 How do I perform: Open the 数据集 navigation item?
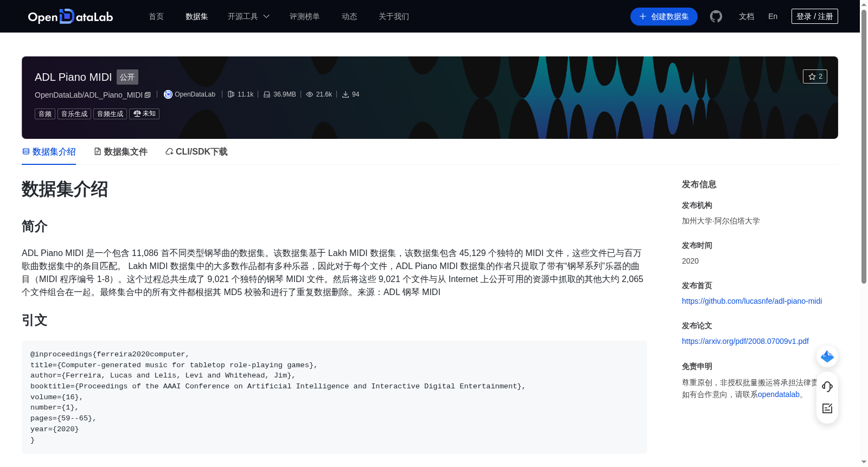[197, 17]
